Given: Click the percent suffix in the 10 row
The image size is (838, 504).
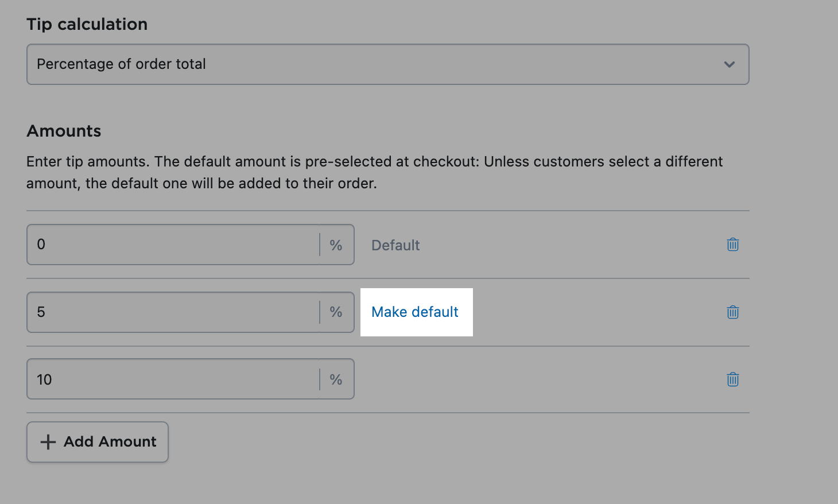Looking at the screenshot, I should pos(336,379).
